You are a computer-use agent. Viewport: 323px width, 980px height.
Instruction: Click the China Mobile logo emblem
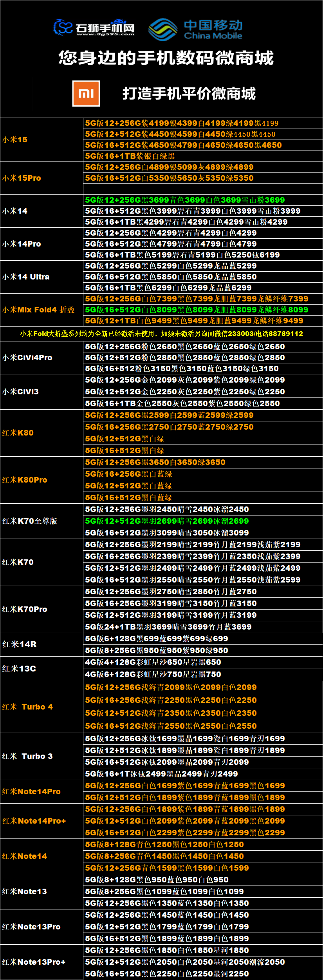coord(162,29)
